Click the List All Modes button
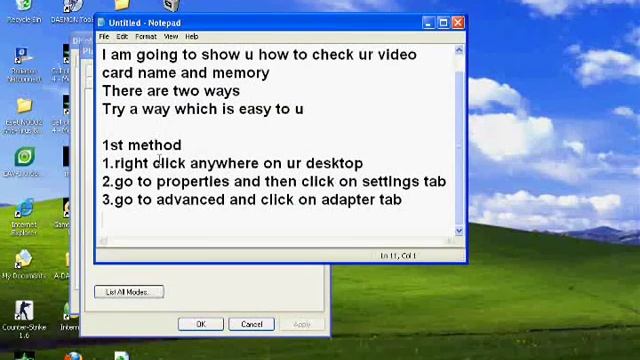The height and width of the screenshot is (360, 640). point(129,292)
